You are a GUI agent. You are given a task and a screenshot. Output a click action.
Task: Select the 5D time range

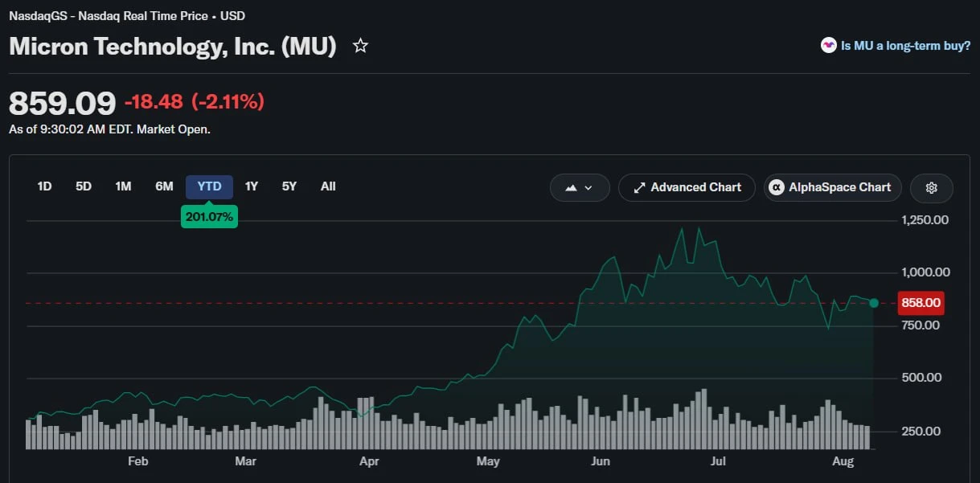(x=84, y=186)
